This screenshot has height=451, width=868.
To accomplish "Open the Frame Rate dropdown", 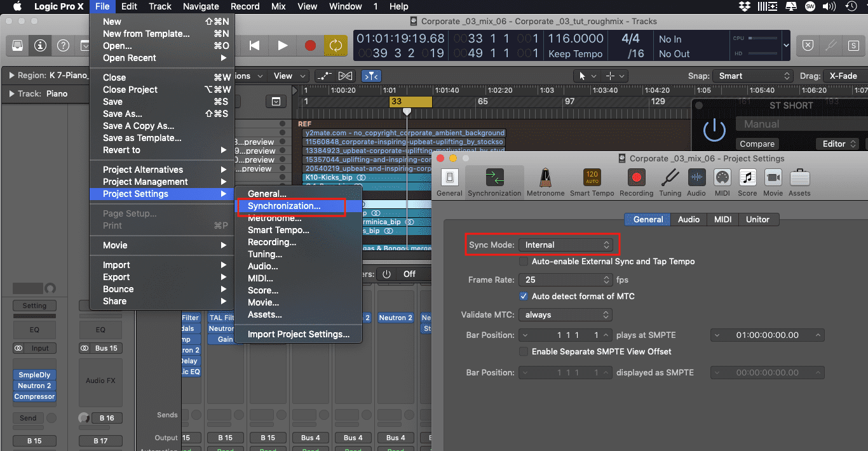I will (x=566, y=279).
